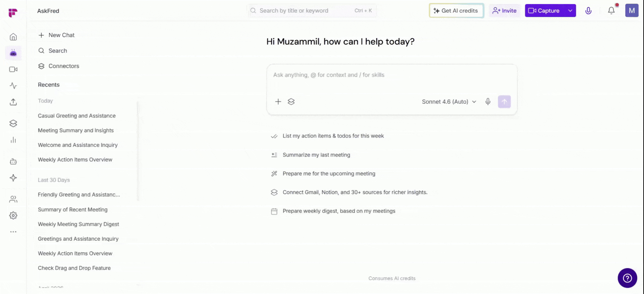Viewport: 644px width, 294px height.
Task: Open Casual Greeting and Assistance chat
Action: pos(77,116)
